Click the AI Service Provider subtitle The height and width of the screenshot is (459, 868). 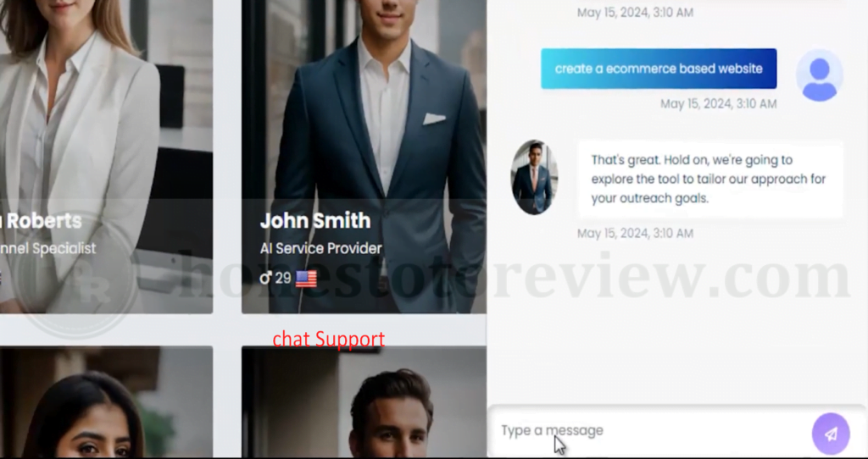pyautogui.click(x=321, y=248)
